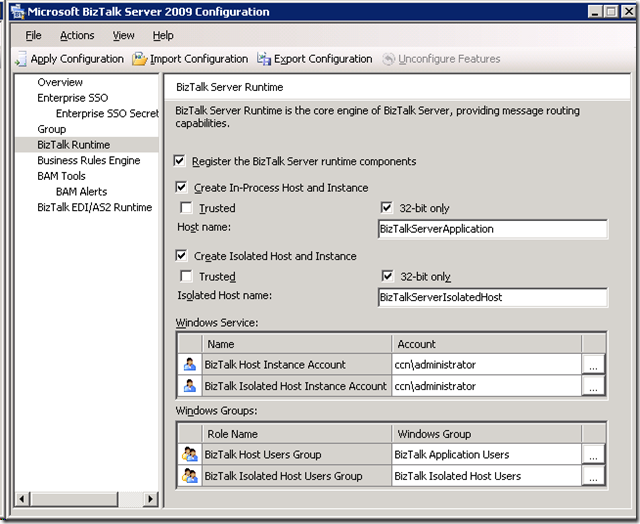Image resolution: width=640 pixels, height=524 pixels.
Task: Click the Role Name column header
Action: click(297, 434)
